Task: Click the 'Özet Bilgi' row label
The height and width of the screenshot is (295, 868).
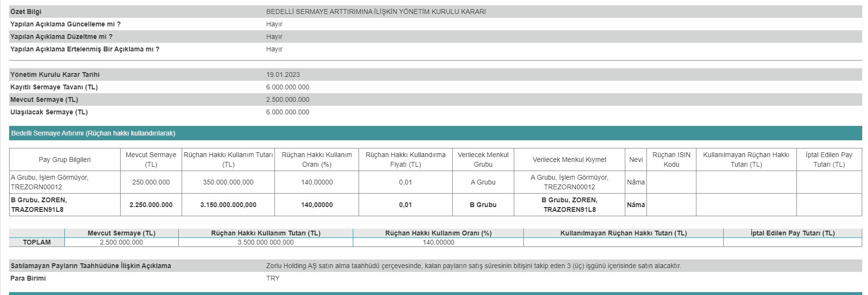Action: (26, 12)
